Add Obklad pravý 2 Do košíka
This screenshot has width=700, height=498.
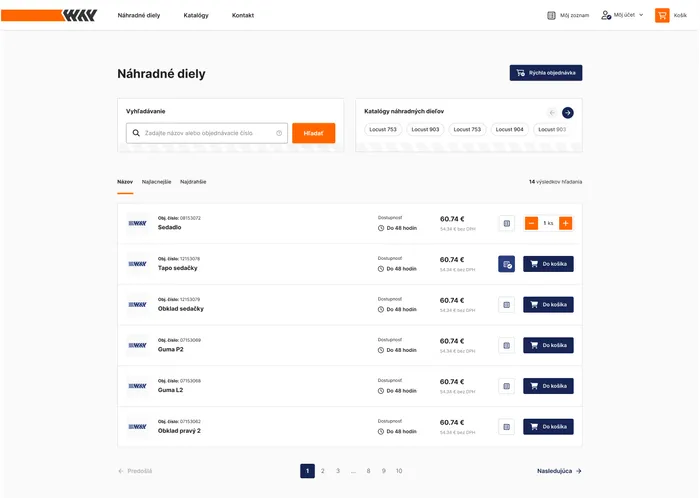click(x=548, y=427)
